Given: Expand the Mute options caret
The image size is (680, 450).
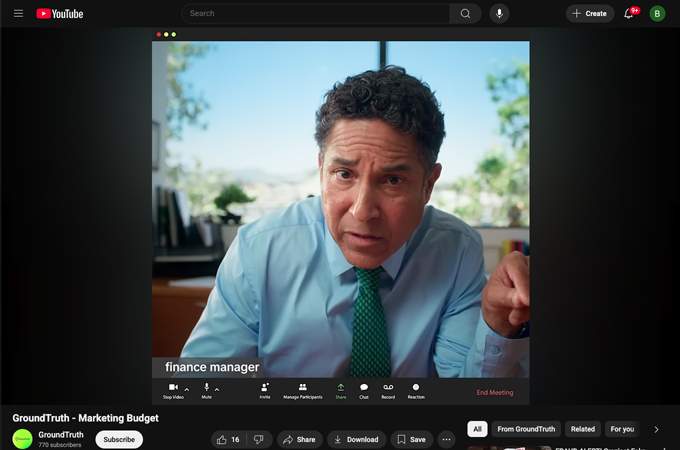Looking at the screenshot, I should coord(217,390).
